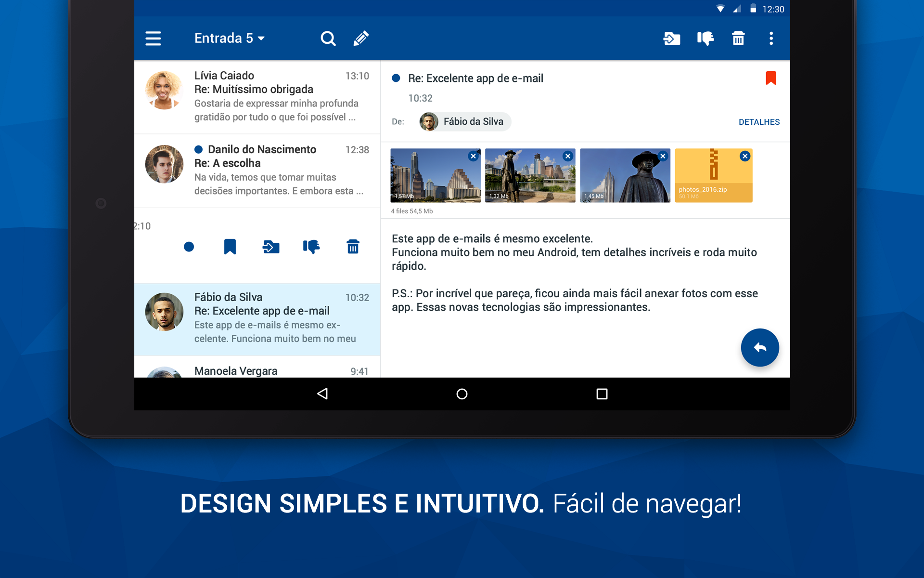Tap the battery status icon
The height and width of the screenshot is (578, 924).
point(753,9)
